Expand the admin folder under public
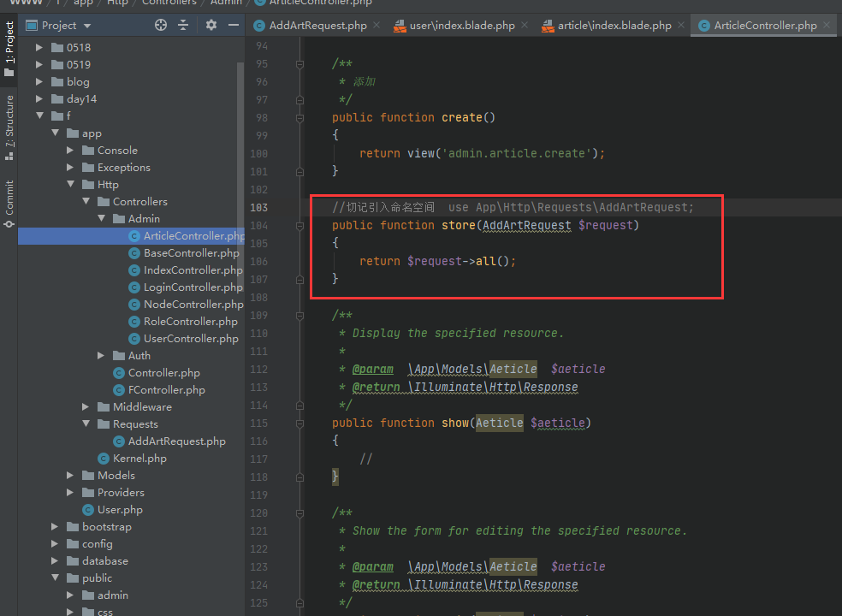 coord(70,595)
